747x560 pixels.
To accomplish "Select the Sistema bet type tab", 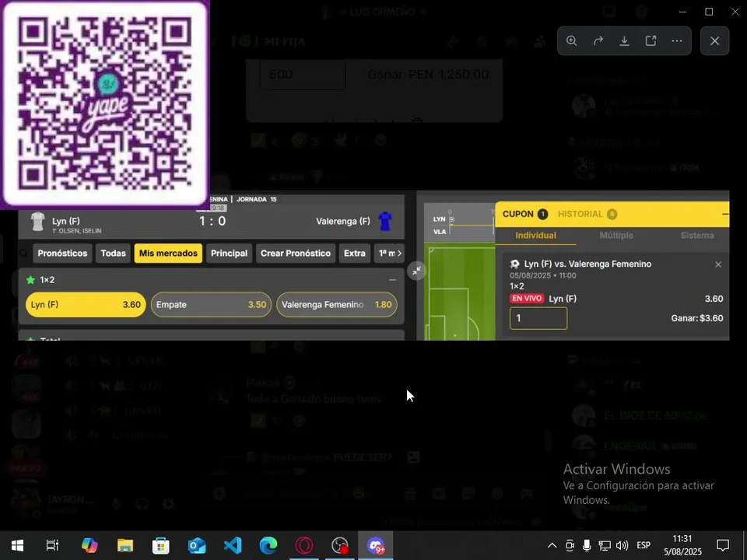I will 697,235.
